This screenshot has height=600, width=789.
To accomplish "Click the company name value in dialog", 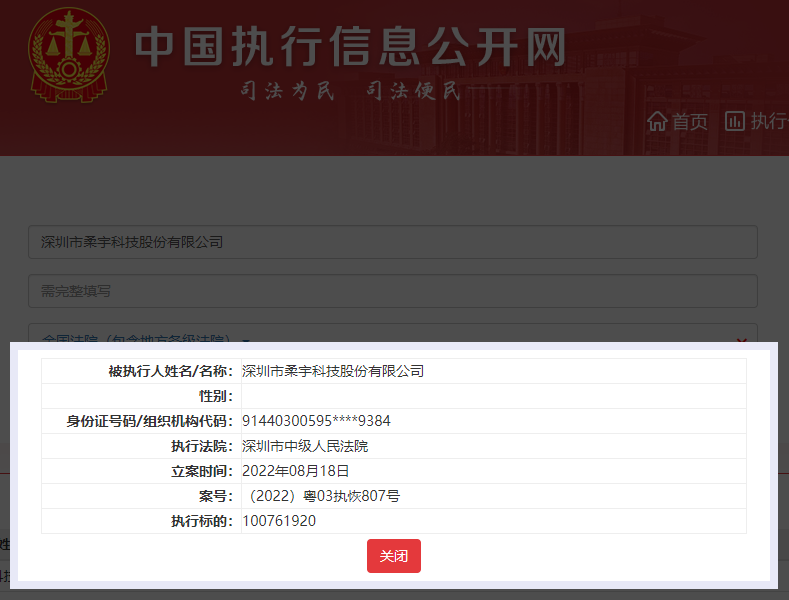I will (x=333, y=371).
